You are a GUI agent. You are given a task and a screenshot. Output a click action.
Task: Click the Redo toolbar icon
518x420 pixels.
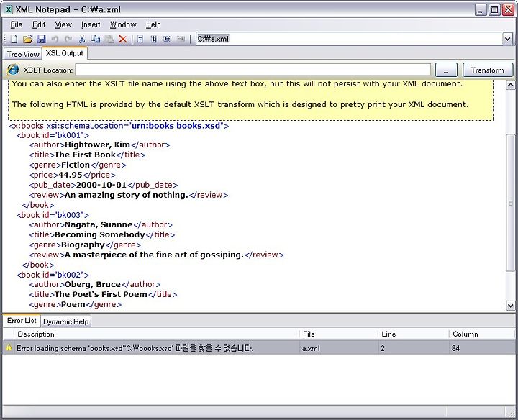coord(68,39)
